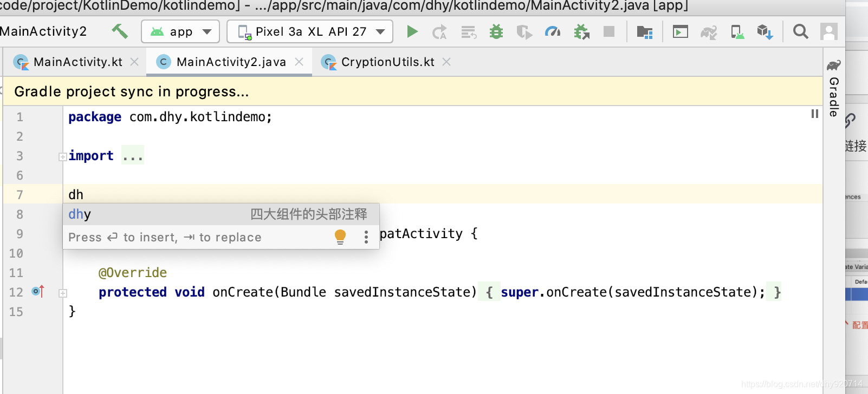Open AVD Manager device icon
868x394 pixels.
737,32
